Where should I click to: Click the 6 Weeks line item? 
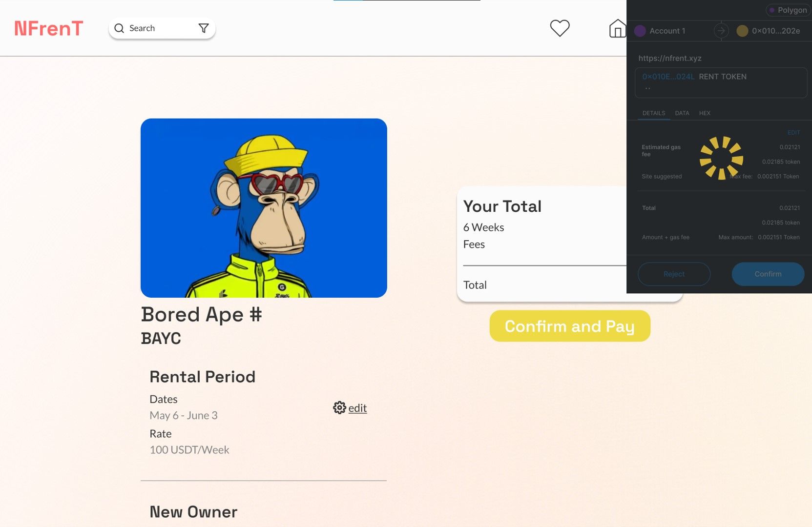(x=483, y=227)
